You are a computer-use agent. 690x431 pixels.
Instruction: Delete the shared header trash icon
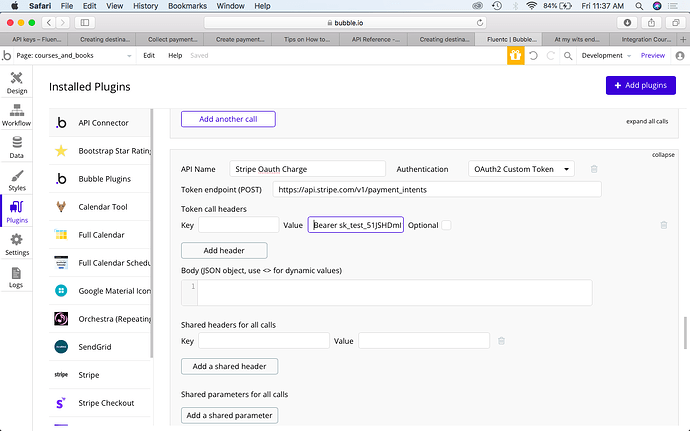pyautogui.click(x=501, y=341)
